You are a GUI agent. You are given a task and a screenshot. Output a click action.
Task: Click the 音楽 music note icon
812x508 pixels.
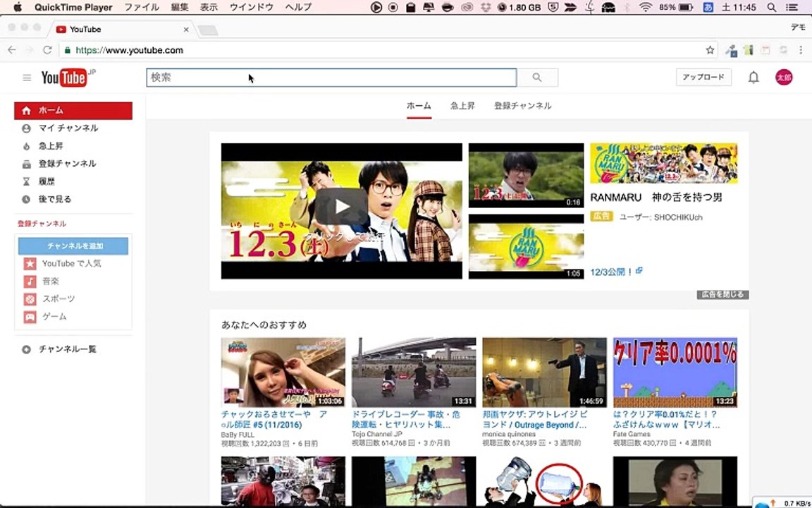click(x=30, y=282)
